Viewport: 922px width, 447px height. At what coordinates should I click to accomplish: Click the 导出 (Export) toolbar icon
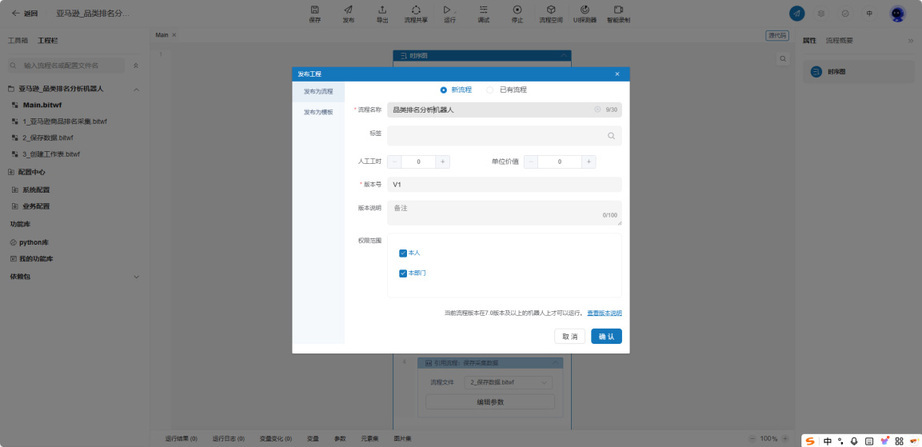(x=382, y=10)
